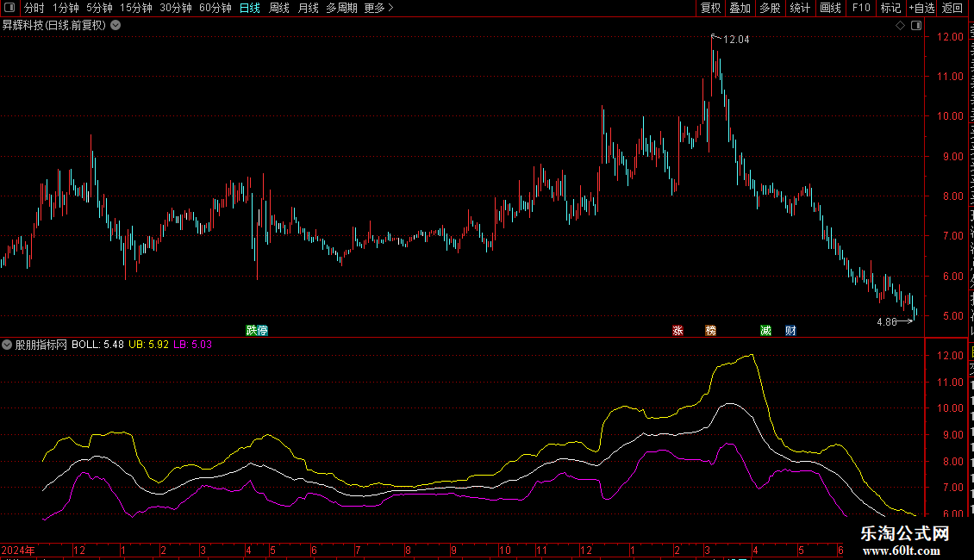Click the BOLL: 5.48 value
Viewport: 974px width, 560px height.
tap(97, 345)
